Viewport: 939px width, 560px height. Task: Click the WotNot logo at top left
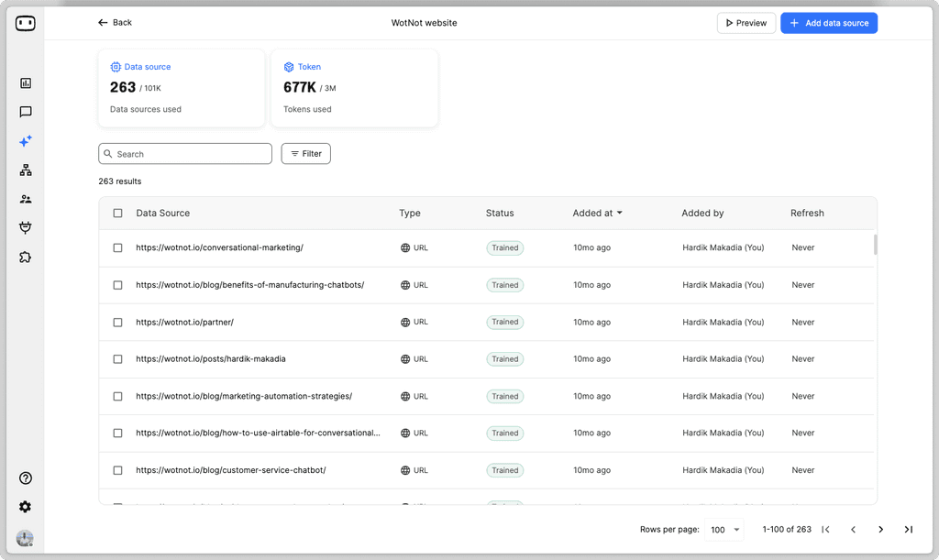[25, 23]
